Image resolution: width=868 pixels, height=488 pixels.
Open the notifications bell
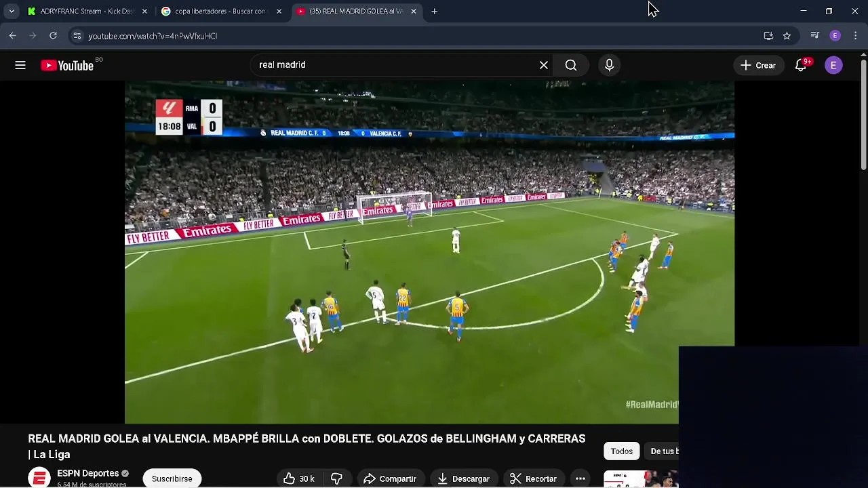pyautogui.click(x=801, y=65)
